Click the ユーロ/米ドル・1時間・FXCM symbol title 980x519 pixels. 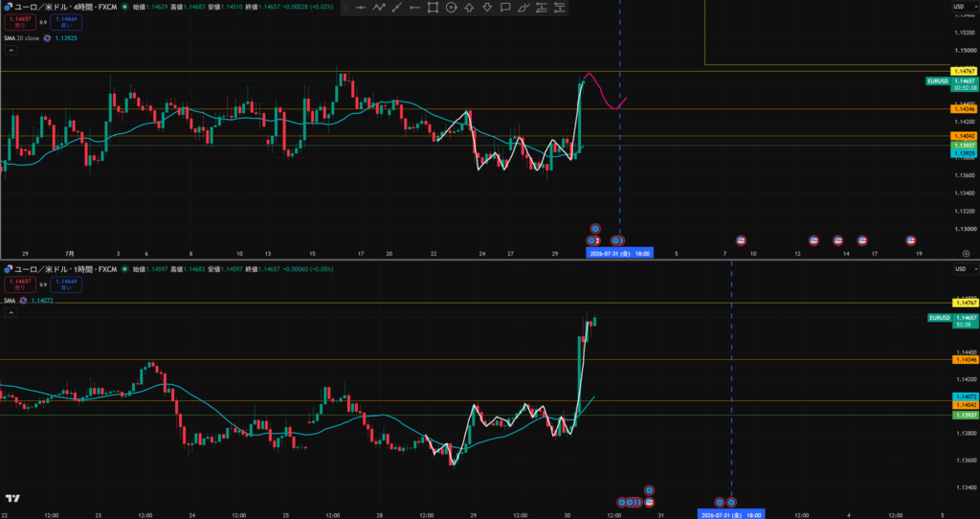66,269
